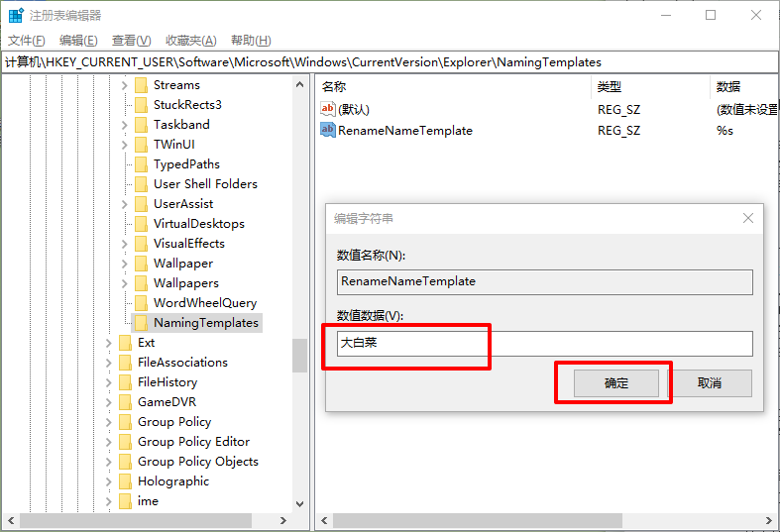
Task: Expand the Group Policy Objects node
Action: (109, 462)
